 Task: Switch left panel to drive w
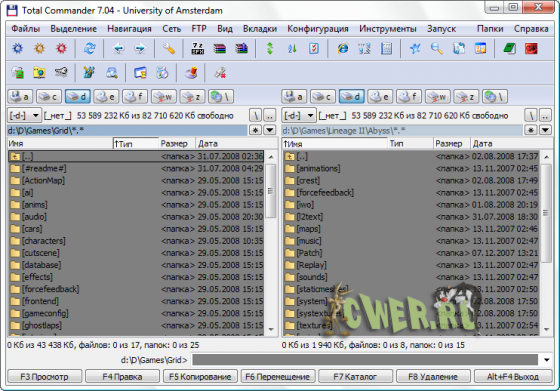(x=164, y=96)
